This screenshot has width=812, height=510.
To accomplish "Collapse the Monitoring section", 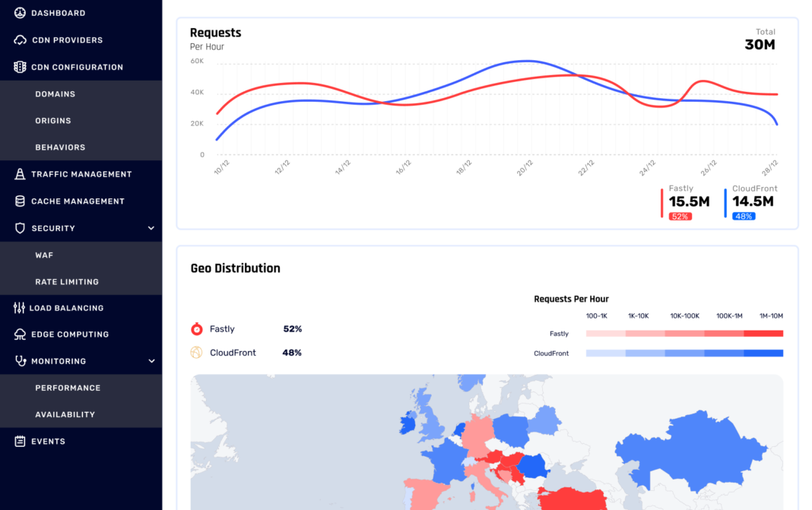I will pyautogui.click(x=151, y=360).
